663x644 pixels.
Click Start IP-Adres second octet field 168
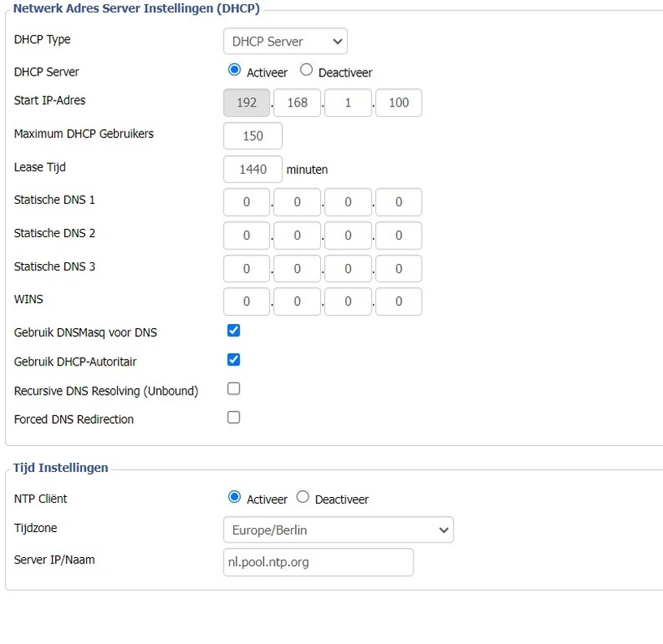tap(297, 102)
